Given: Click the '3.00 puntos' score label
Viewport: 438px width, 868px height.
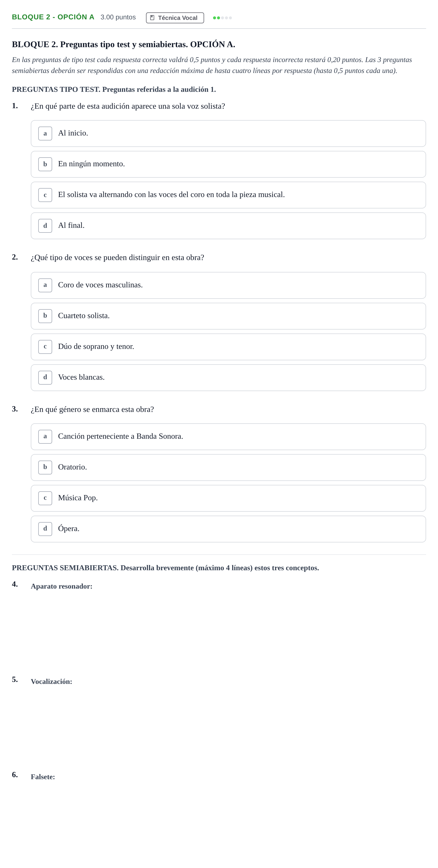Looking at the screenshot, I should (118, 17).
